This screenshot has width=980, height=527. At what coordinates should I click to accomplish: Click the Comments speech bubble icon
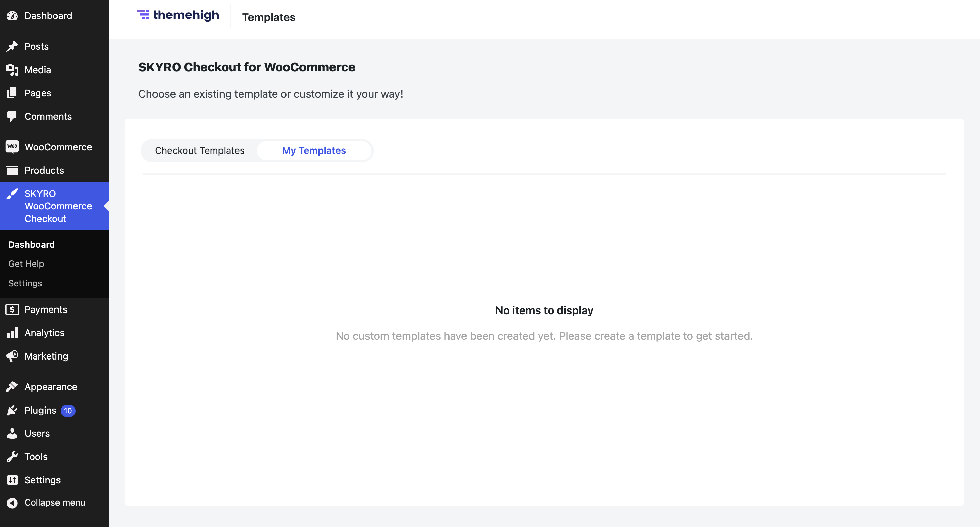pos(12,116)
